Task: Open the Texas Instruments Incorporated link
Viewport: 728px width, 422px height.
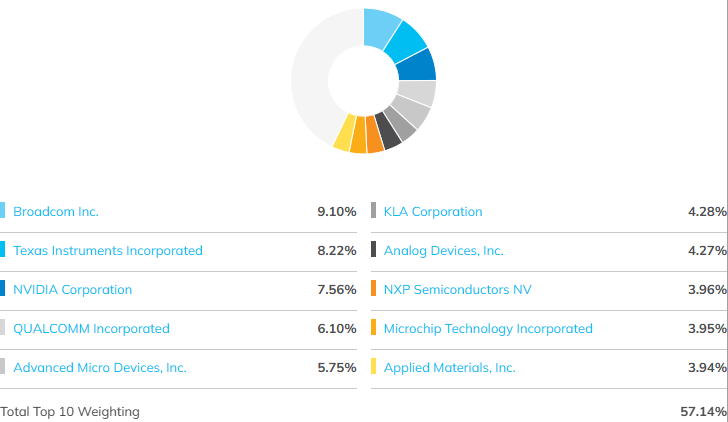Action: [x=108, y=251]
